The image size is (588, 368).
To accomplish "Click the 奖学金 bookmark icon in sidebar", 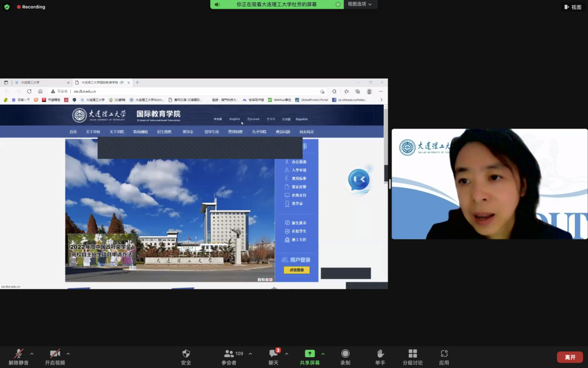I will pos(287,203).
